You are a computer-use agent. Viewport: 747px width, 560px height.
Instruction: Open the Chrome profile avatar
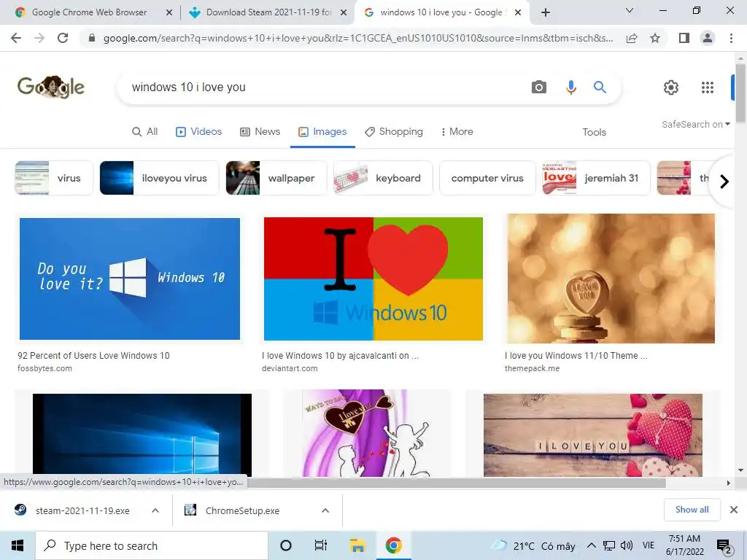(x=708, y=38)
